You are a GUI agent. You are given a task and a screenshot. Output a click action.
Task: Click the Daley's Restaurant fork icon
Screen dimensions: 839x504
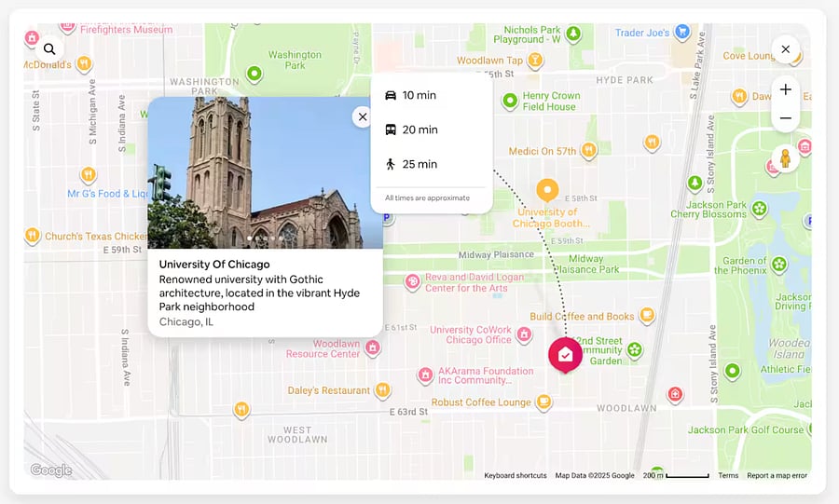[382, 389]
